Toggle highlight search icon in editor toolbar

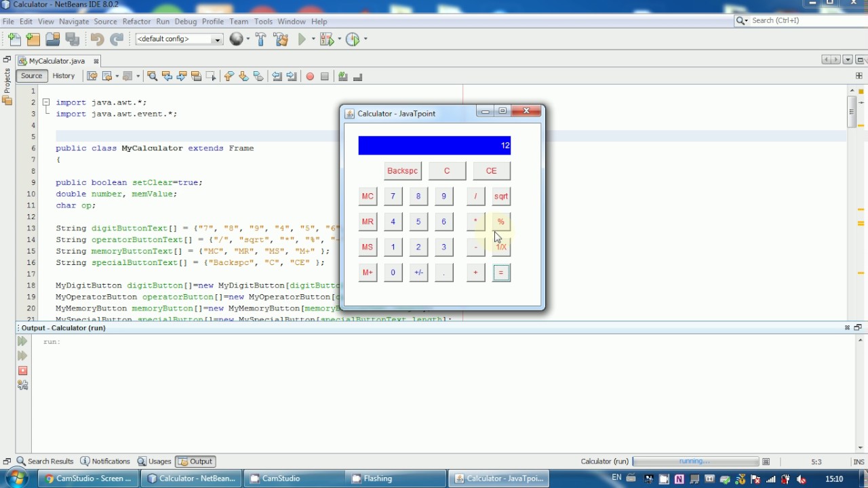pos(197,76)
